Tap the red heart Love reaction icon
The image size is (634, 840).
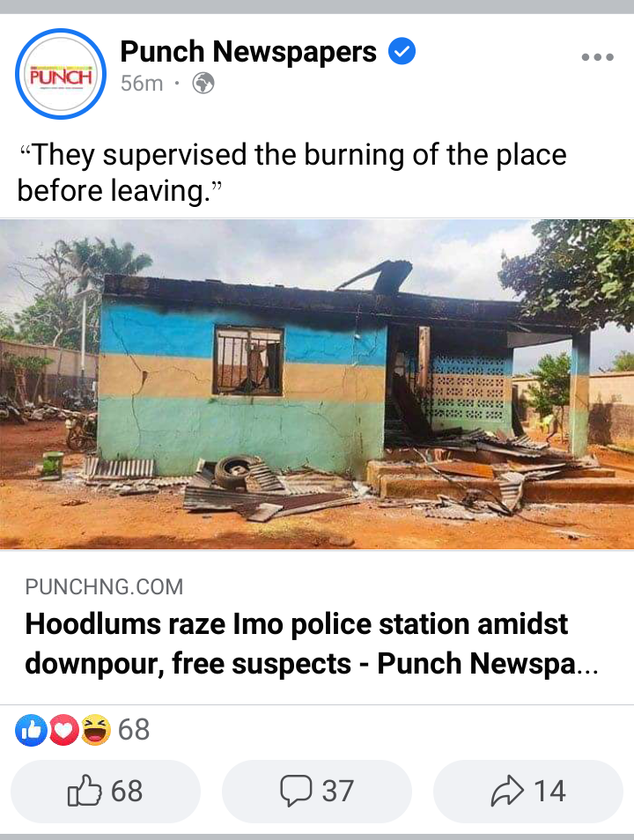(x=64, y=730)
